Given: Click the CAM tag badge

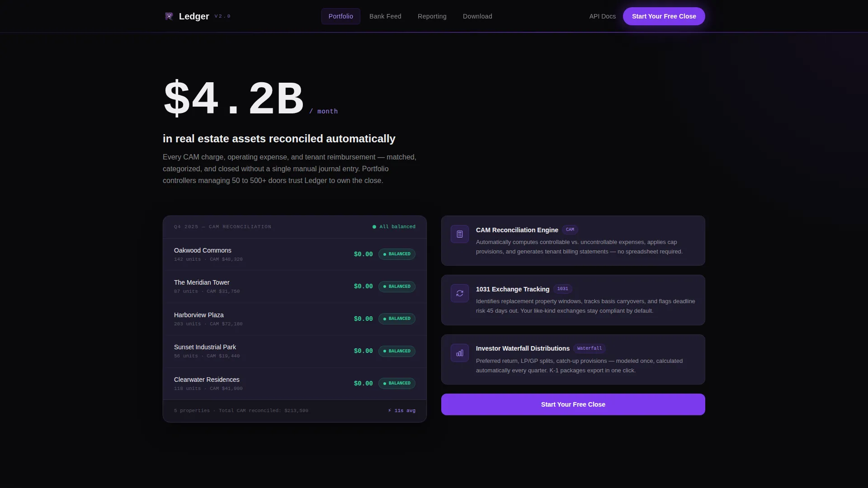Looking at the screenshot, I should coord(570,230).
